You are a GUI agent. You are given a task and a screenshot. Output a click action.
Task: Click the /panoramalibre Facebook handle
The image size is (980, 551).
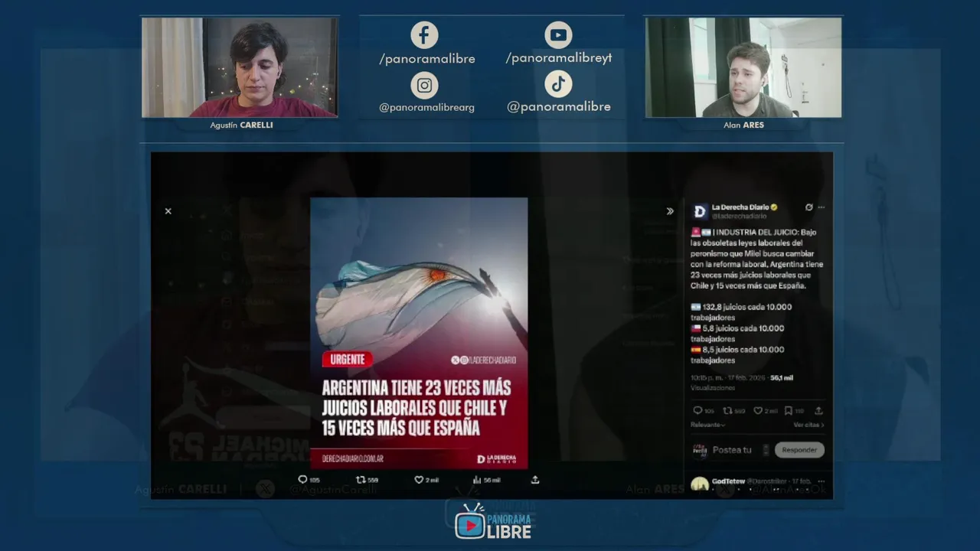[427, 59]
